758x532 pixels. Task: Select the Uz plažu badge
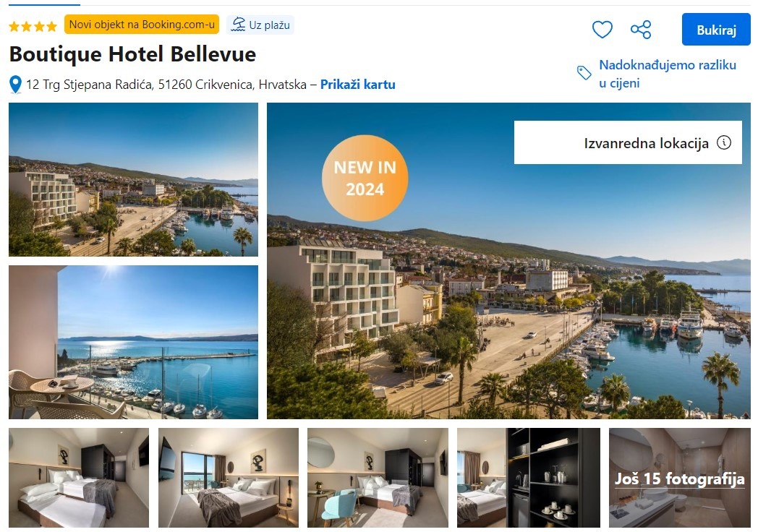click(x=260, y=25)
